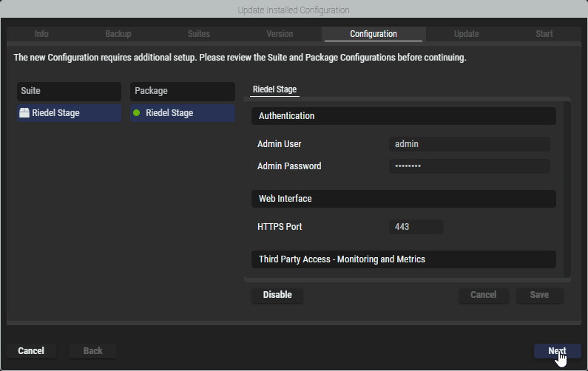This screenshot has height=371, width=588.
Task: Click into the Admin User field
Action: click(x=469, y=144)
